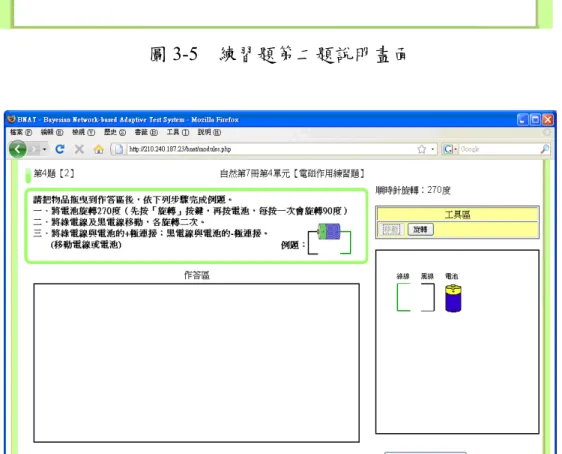Open the 工具 (Tools) menu
The height and width of the screenshot is (454, 562).
(178, 132)
